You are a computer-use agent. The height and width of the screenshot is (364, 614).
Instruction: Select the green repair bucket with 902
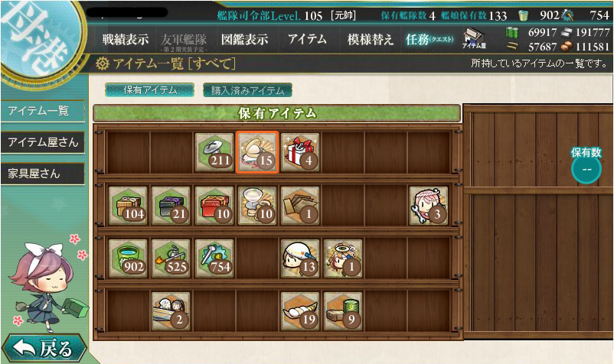[128, 258]
